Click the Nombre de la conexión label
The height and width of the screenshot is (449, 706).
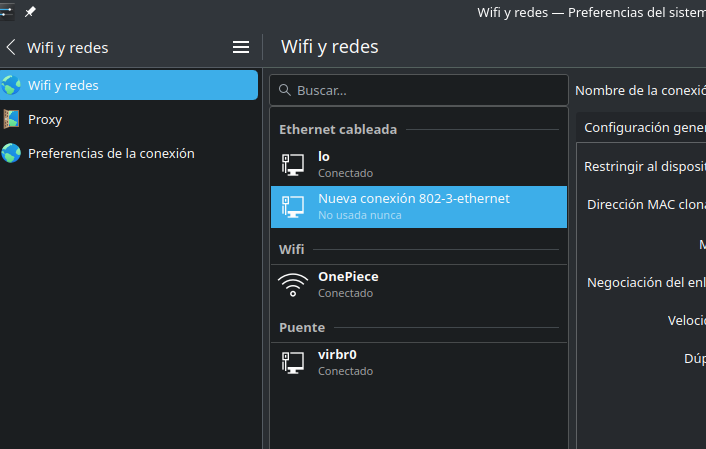pyautogui.click(x=640, y=91)
